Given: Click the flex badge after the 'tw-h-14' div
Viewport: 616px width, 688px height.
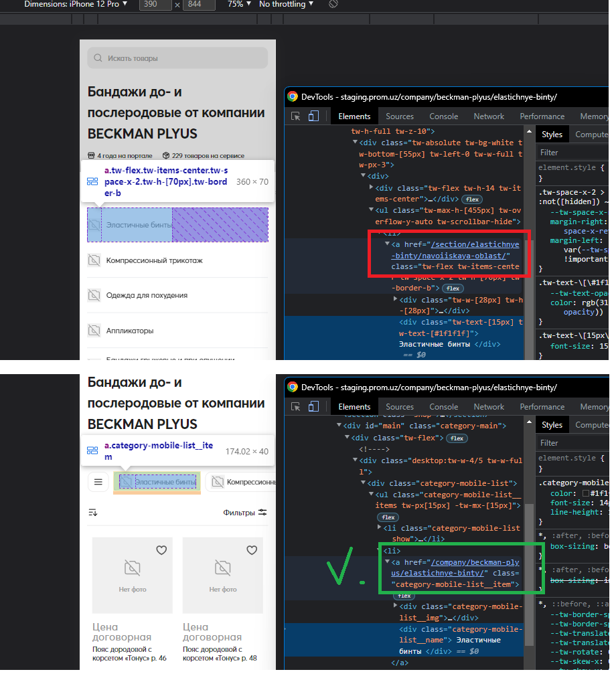Looking at the screenshot, I should tap(473, 199).
